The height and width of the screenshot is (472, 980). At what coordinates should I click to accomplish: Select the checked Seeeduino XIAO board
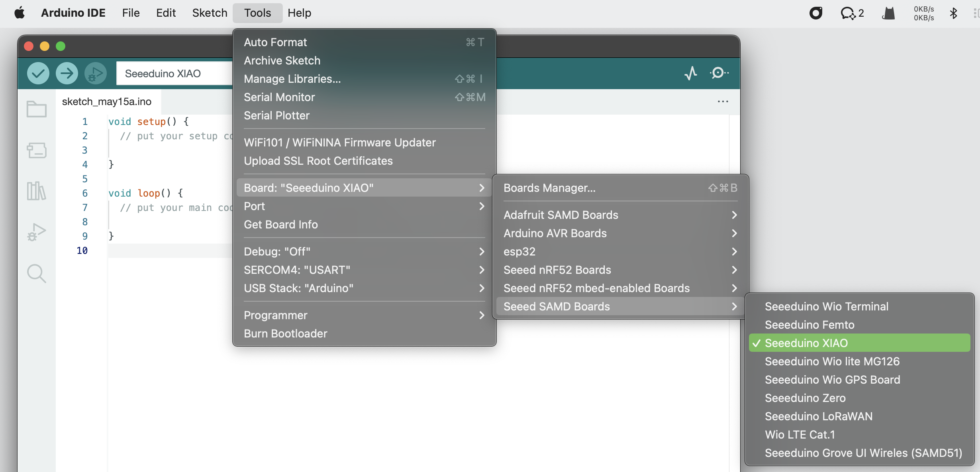pos(860,343)
